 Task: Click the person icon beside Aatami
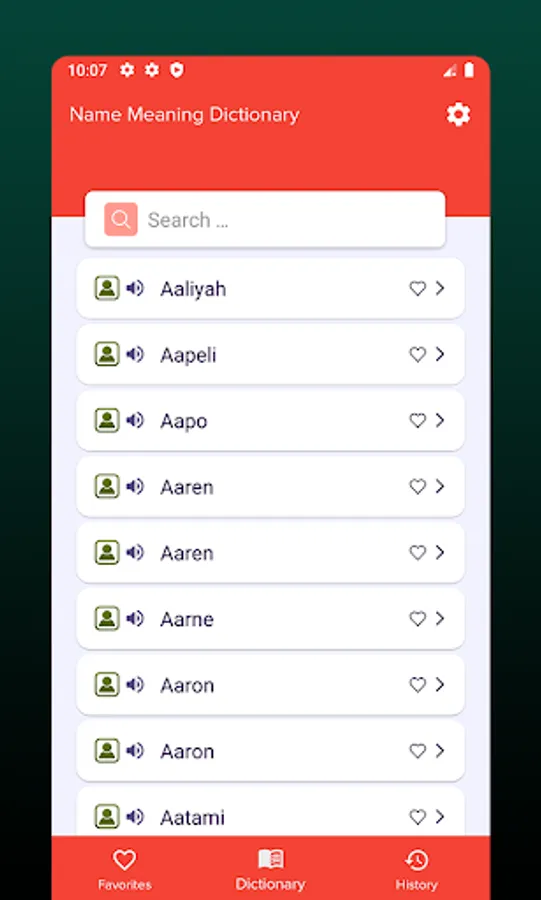[x=107, y=816]
